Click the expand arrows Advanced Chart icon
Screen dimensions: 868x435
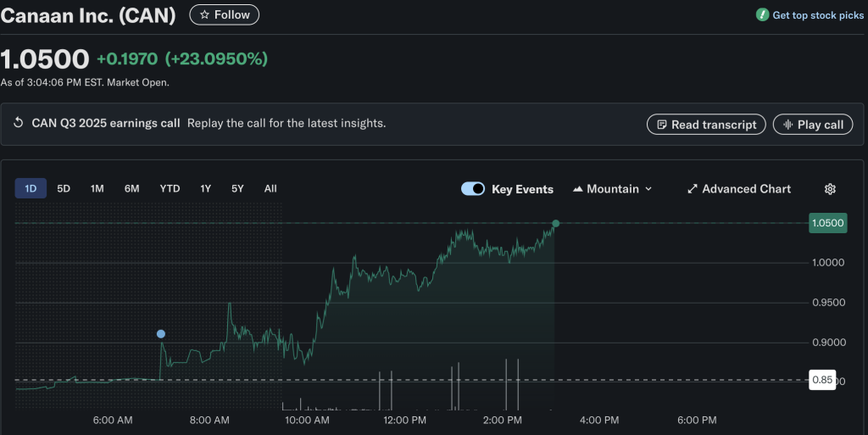pyautogui.click(x=692, y=189)
